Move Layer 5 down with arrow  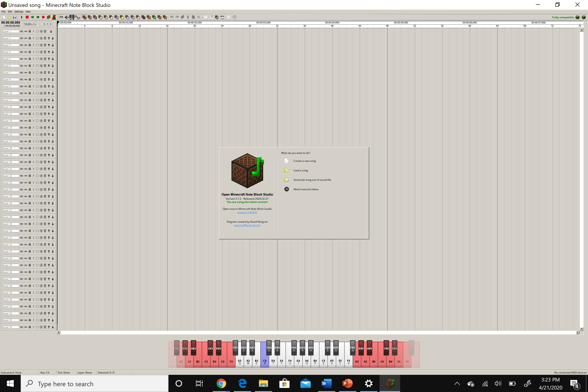coord(53,59)
